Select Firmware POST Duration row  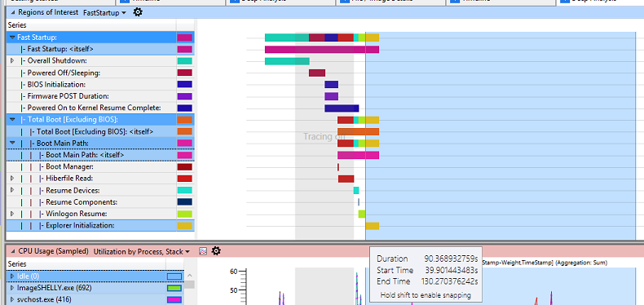(100, 96)
